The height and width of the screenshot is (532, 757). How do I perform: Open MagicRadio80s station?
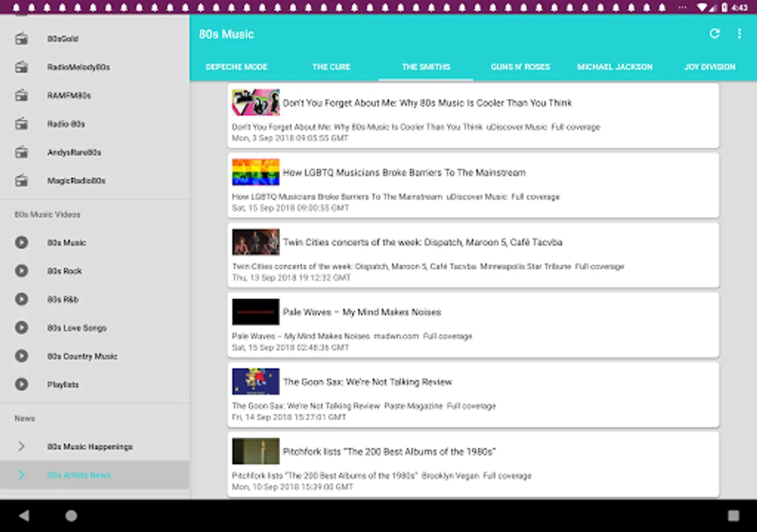coord(95,180)
